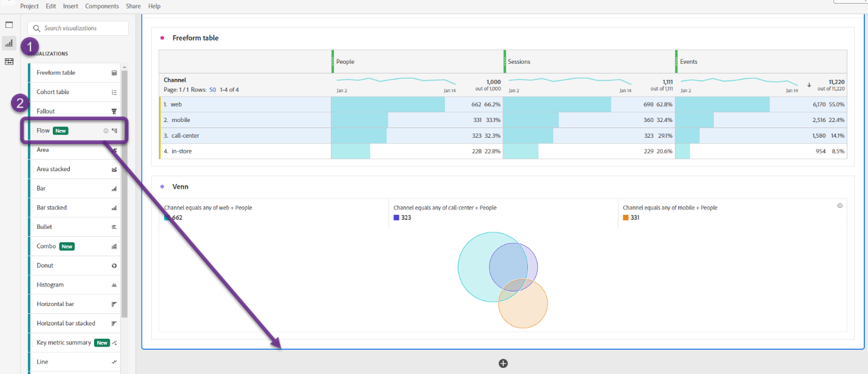
Task: Open the Edit menu
Action: tap(51, 6)
